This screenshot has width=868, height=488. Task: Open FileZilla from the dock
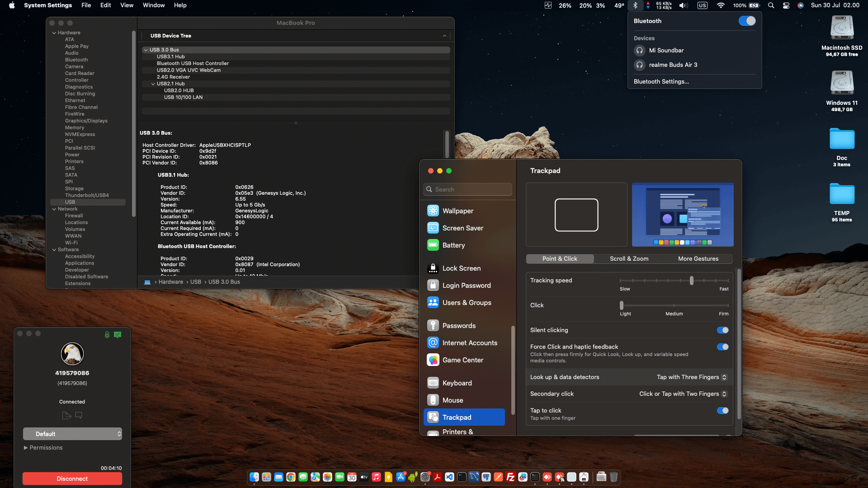pos(511,477)
